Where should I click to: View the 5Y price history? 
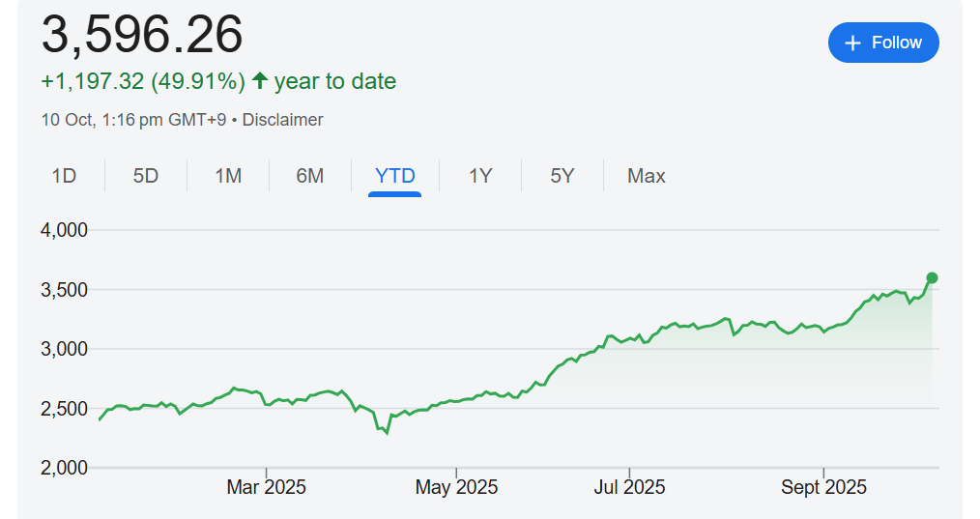(562, 176)
